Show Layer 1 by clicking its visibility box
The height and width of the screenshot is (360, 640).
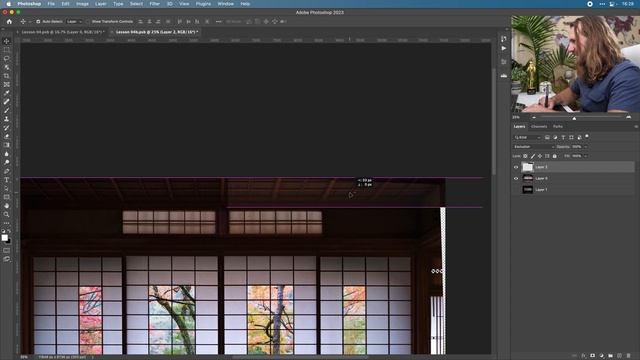(516, 190)
